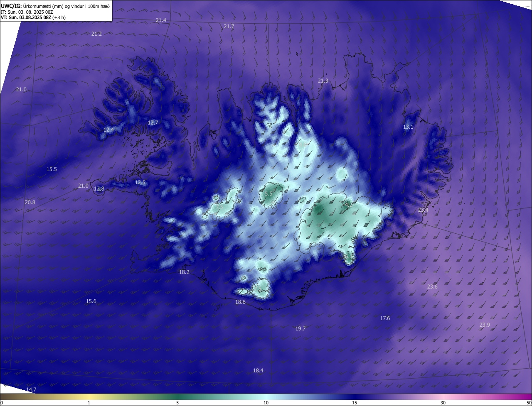
Task: Click the 21.7 value label
Action: (229, 26)
